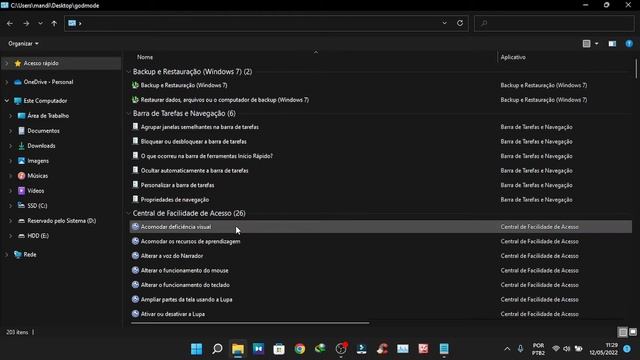Open Google Chrome from taskbar
The image size is (640, 360).
(300, 349)
